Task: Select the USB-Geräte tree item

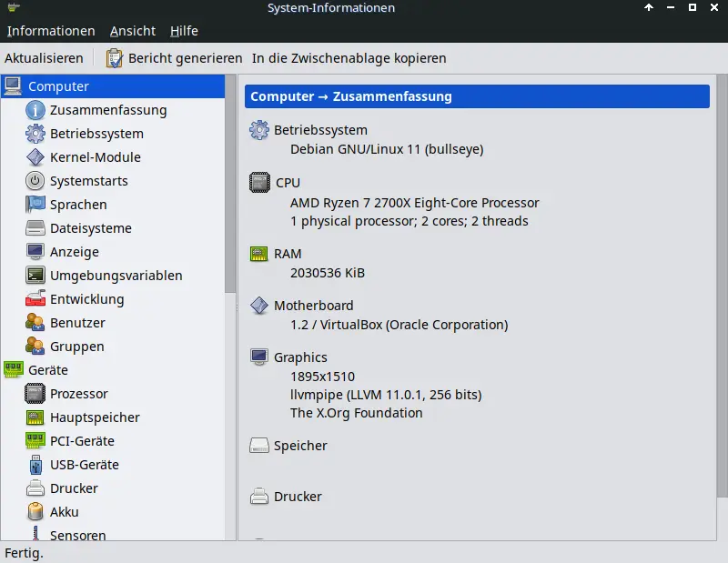Action: tap(84, 465)
